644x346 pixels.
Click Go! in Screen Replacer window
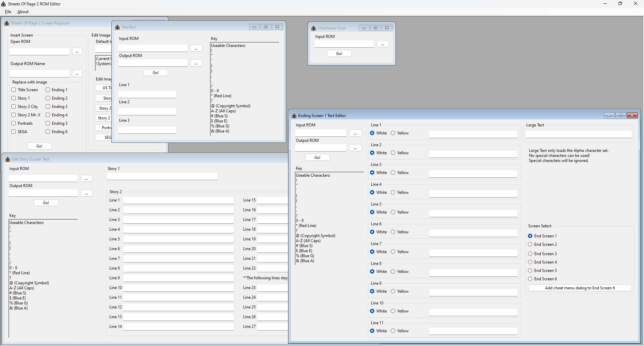pos(39,146)
